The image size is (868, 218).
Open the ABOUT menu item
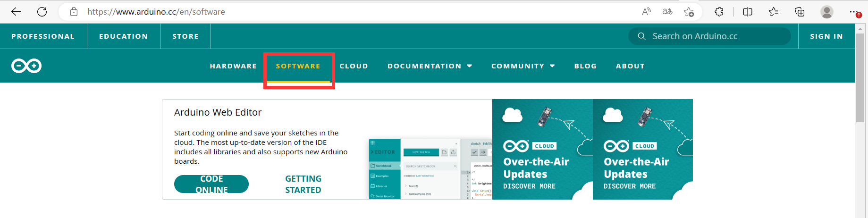[630, 66]
